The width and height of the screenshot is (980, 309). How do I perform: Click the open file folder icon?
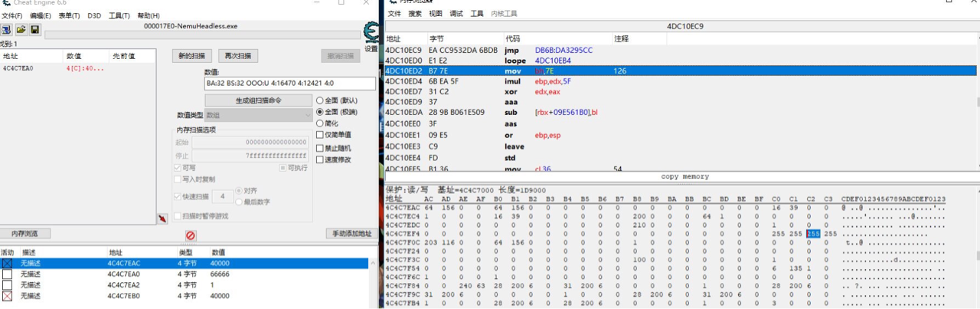[21, 29]
